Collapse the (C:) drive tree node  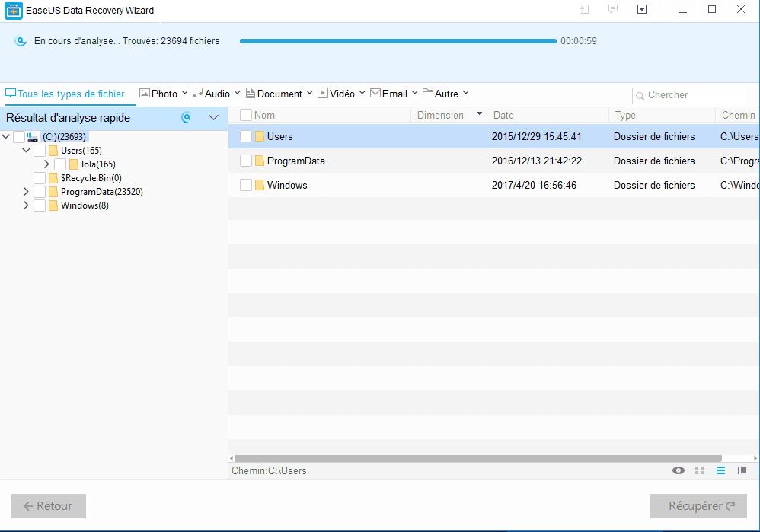[x=6, y=137]
